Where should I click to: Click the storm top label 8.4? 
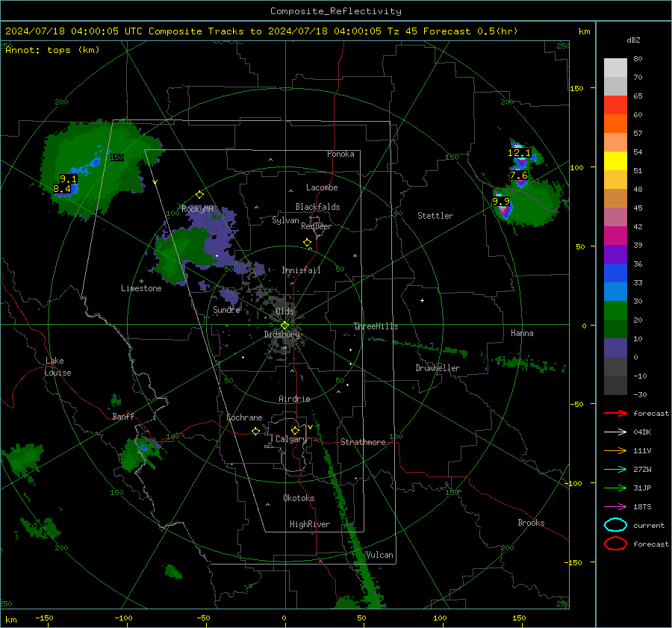click(62, 189)
